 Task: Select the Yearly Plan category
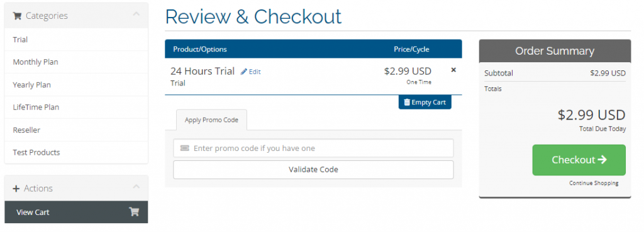click(x=76, y=85)
